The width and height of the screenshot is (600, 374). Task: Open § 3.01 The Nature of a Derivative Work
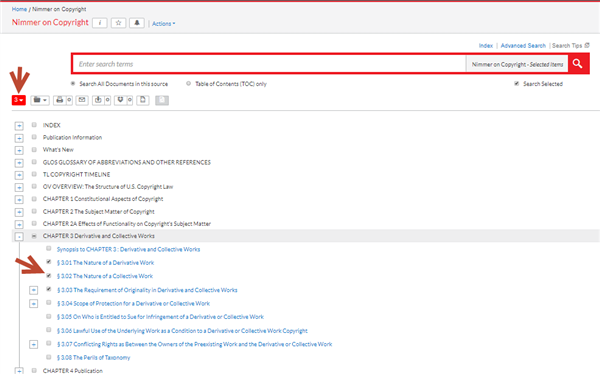105,263
